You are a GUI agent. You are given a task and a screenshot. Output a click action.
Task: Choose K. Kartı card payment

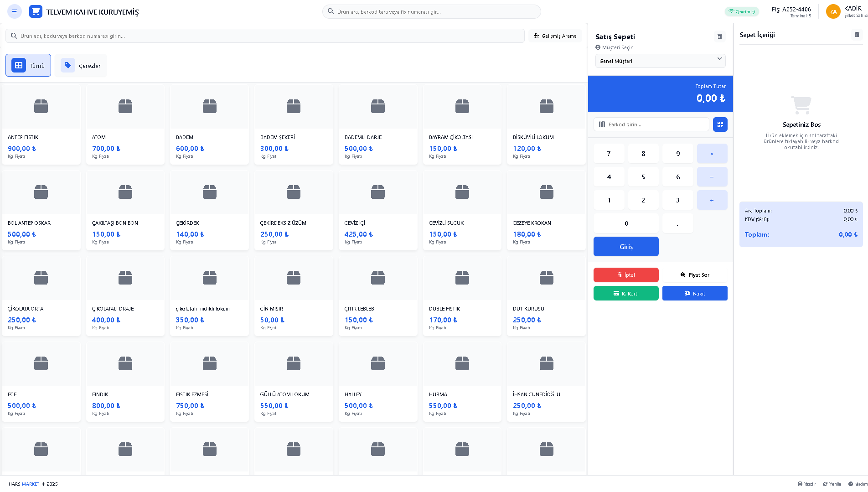click(625, 294)
